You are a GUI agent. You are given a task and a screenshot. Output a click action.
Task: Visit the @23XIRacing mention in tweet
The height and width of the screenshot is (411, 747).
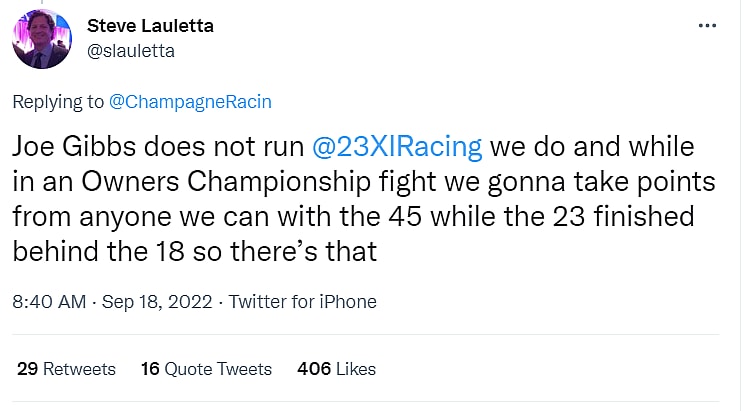(x=397, y=147)
